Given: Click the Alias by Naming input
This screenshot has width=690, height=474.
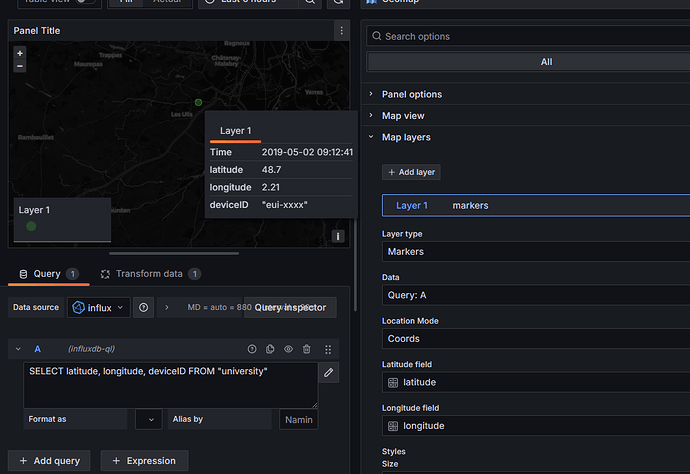Looking at the screenshot, I should point(299,419).
